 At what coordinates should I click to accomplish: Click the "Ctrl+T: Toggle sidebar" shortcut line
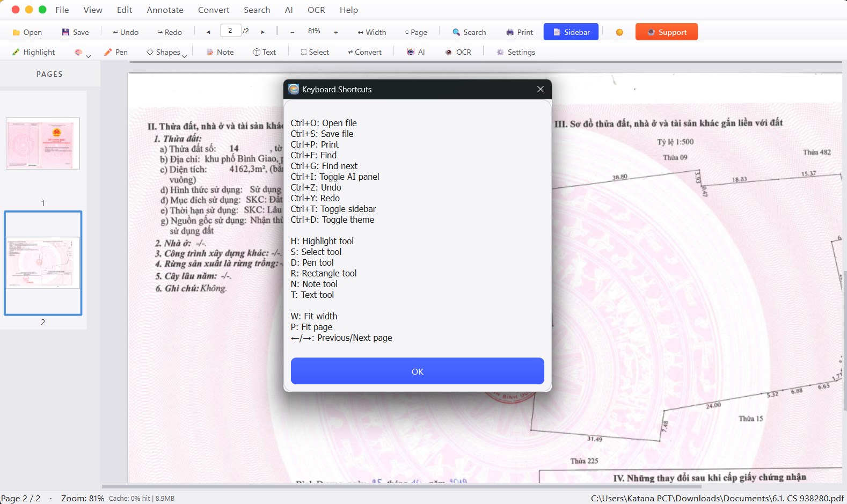[333, 209]
